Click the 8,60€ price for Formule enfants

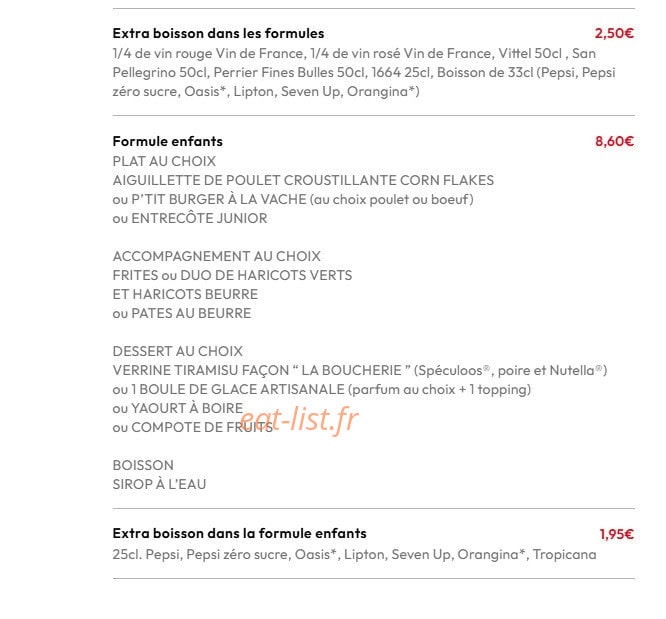614,141
